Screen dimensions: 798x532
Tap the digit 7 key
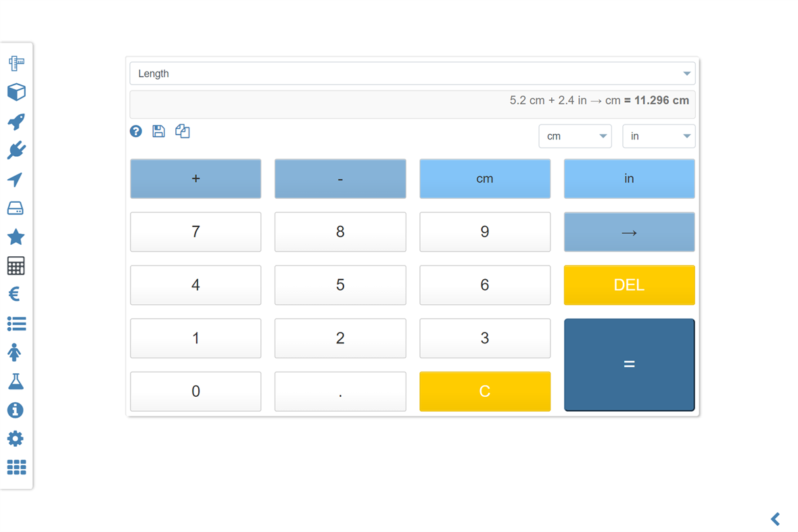pos(195,232)
